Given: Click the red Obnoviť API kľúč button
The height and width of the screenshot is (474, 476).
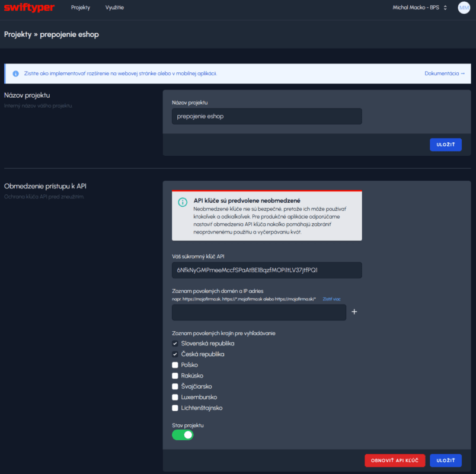Looking at the screenshot, I should click(x=395, y=460).
